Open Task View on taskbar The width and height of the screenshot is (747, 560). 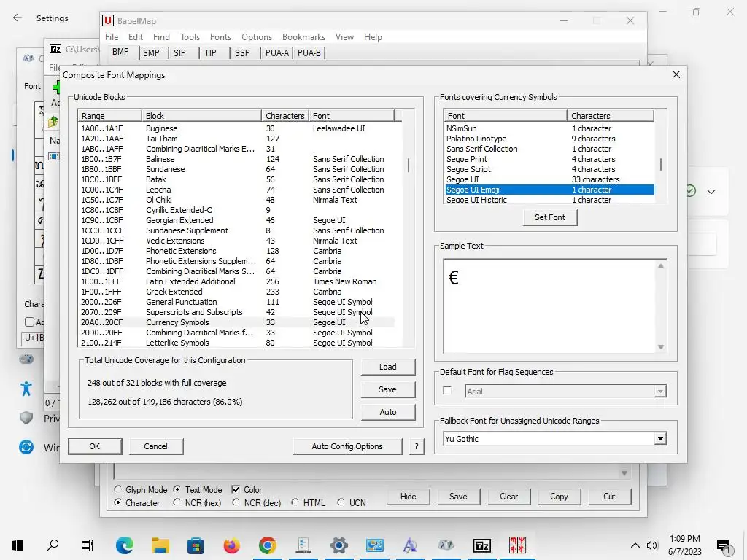pos(88,545)
